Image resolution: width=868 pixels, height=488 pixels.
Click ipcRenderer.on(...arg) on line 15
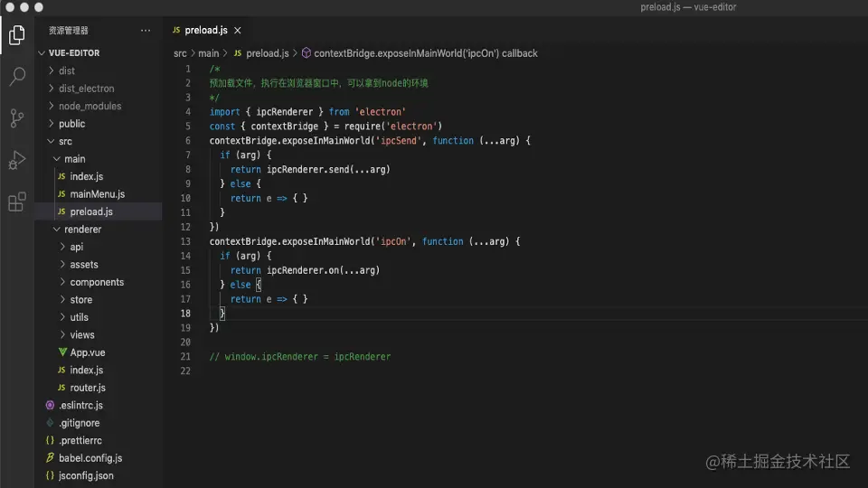tap(324, 270)
